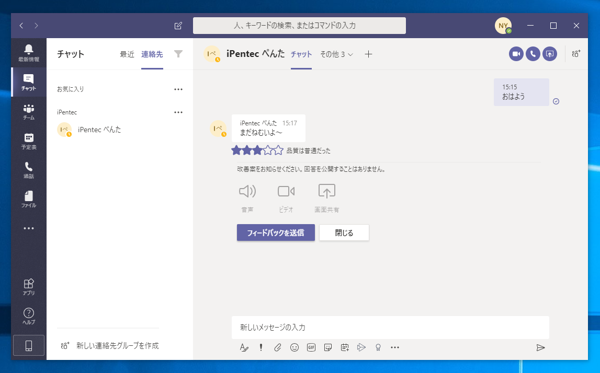
Task: Select ビデオ video feedback option
Action: 286,198
